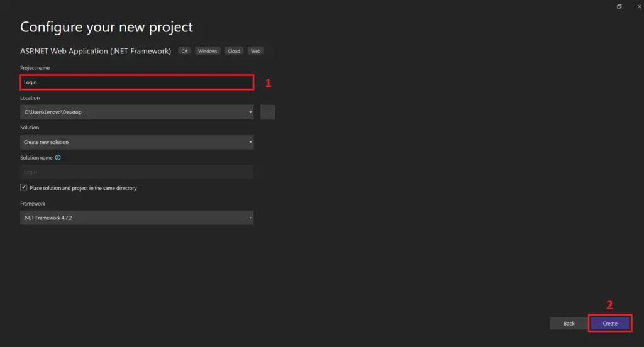Click the C# language tag

[x=185, y=51]
